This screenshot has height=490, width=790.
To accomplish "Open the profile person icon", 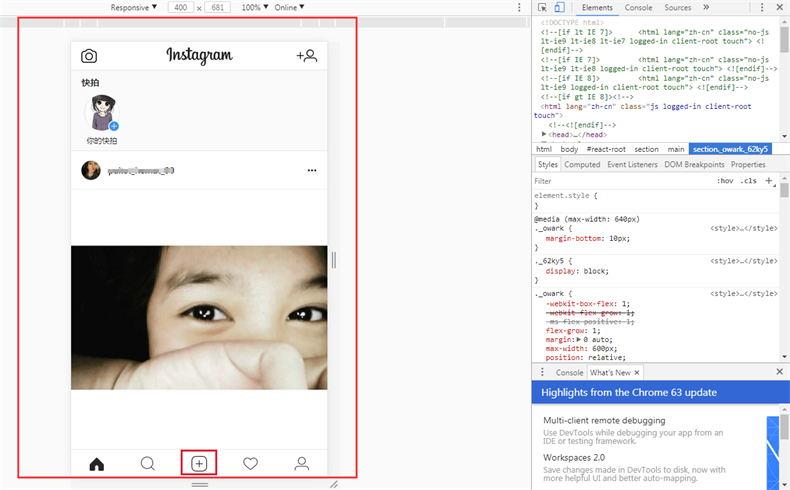I will [x=302, y=463].
